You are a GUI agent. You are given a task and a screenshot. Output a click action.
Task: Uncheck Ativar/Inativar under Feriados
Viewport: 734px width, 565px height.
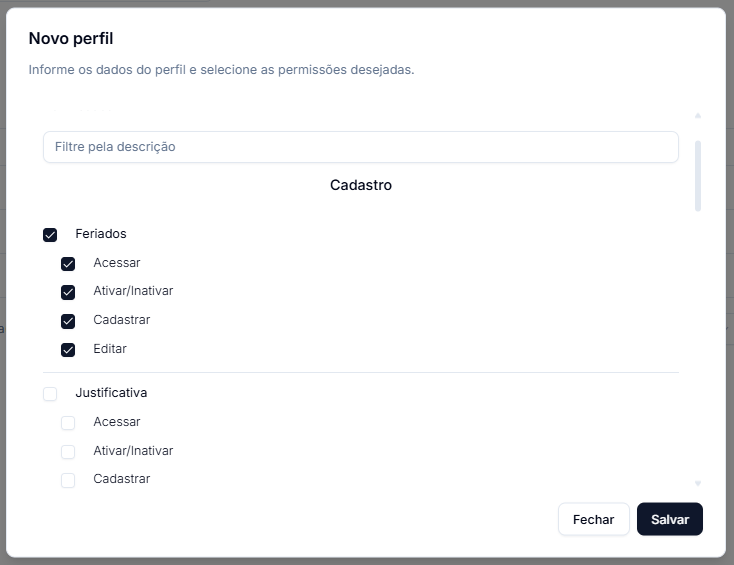point(68,292)
